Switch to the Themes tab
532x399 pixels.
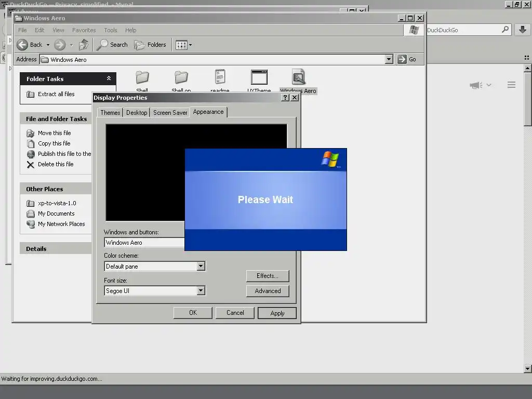coord(110,113)
